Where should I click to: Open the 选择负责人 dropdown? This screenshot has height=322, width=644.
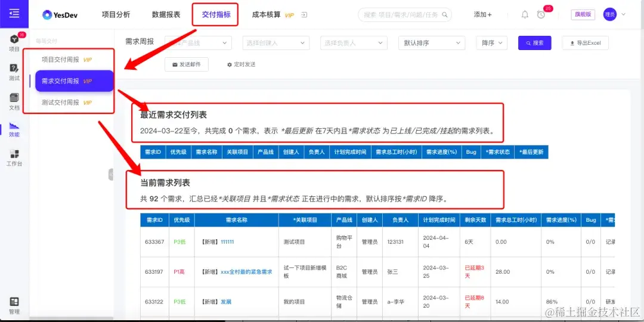point(354,43)
